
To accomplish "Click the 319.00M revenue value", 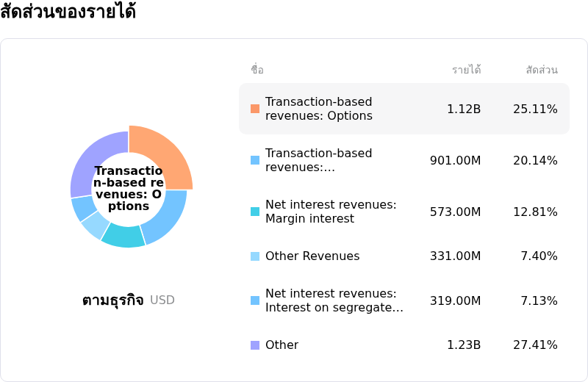I will [455, 300].
